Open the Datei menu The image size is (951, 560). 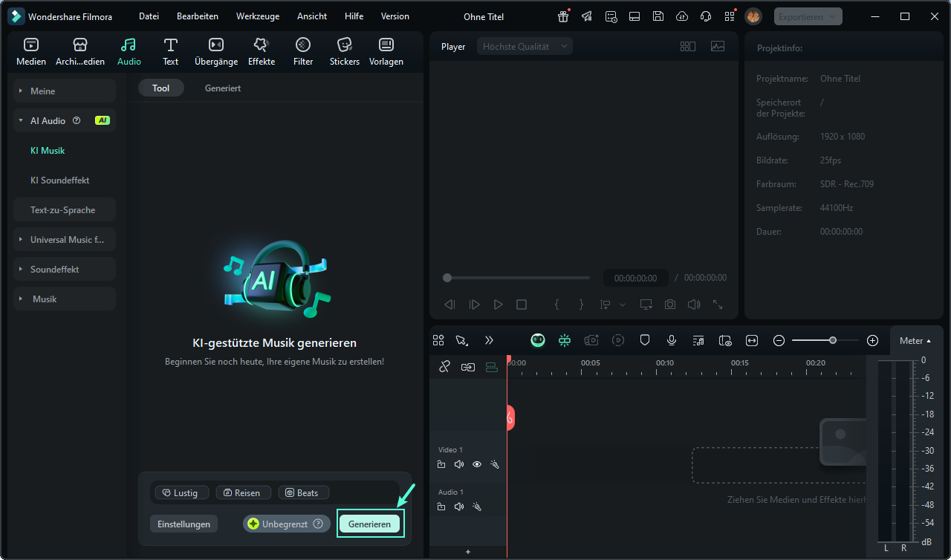coord(149,16)
